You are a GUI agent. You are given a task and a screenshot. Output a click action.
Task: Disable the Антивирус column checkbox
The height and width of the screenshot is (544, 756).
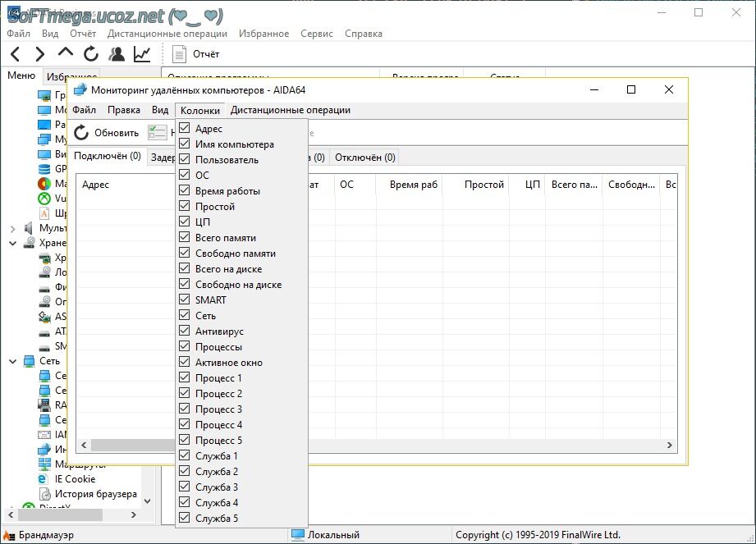pos(185,331)
